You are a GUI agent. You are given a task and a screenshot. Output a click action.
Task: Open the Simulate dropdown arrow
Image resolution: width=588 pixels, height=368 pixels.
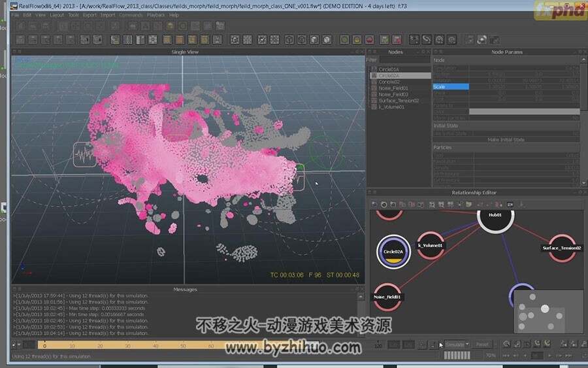pos(467,344)
